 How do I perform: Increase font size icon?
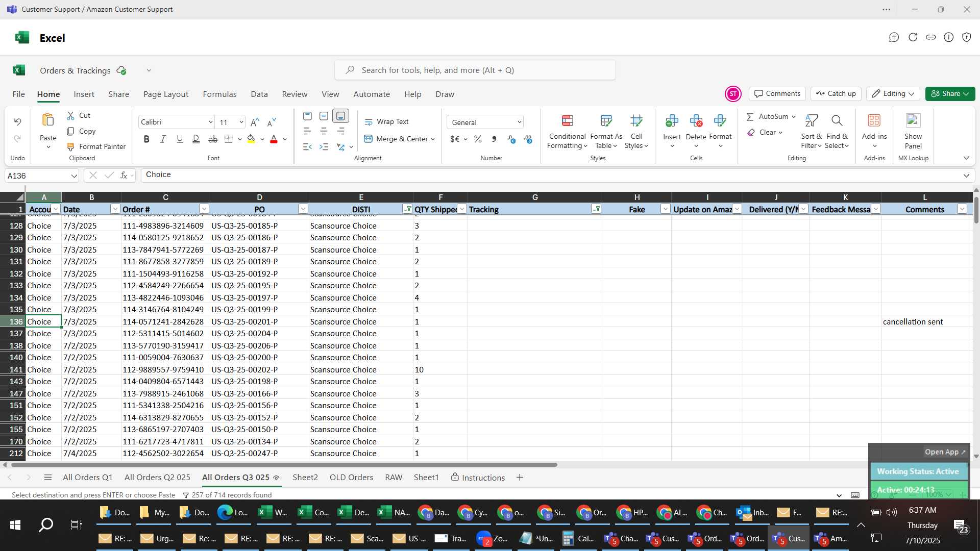(255, 122)
